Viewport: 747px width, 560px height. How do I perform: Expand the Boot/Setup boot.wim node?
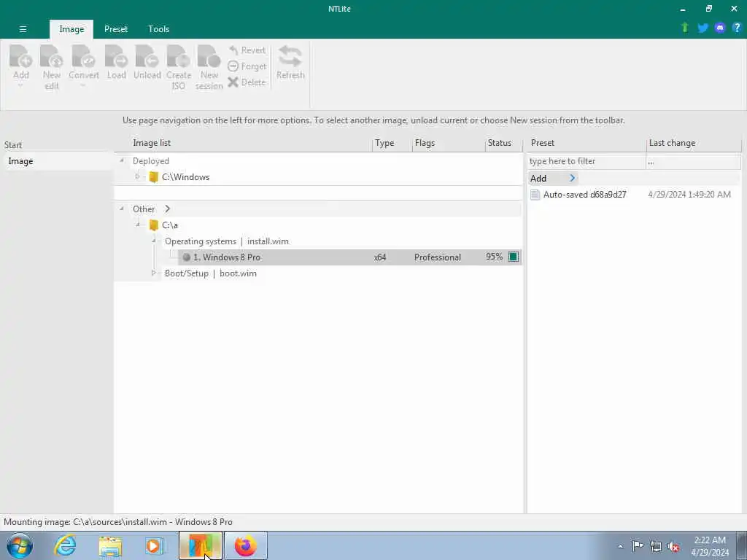[x=154, y=273]
